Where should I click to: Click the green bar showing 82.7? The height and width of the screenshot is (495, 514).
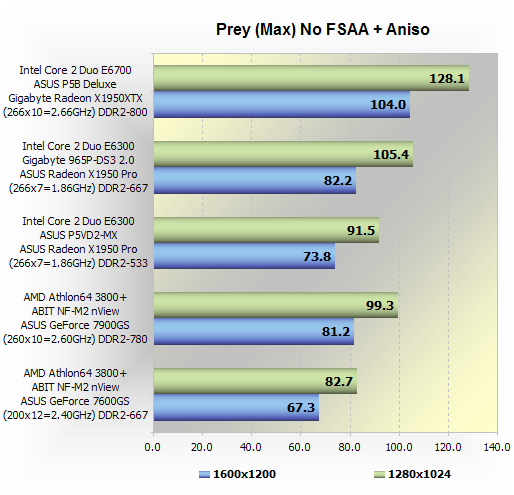coord(255,381)
